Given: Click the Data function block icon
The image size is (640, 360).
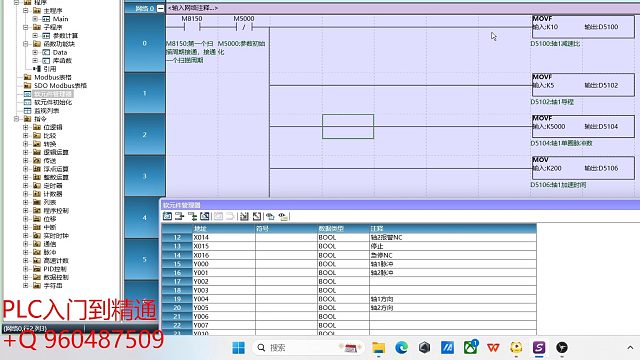Looking at the screenshot, I should (46, 52).
